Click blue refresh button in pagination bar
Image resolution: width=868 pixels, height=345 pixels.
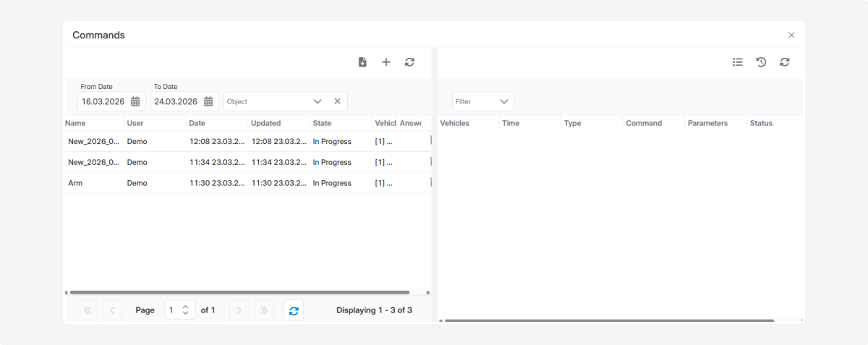[294, 310]
